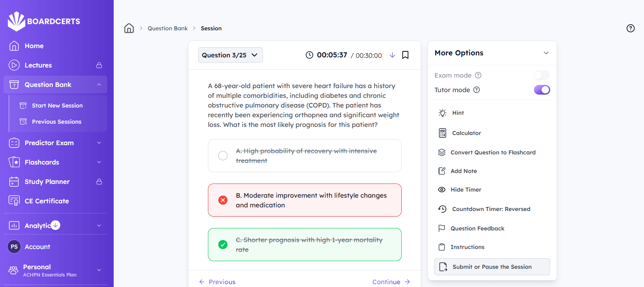Click the Exam mode info icon
Screen dimensions: 644x287
478,75
